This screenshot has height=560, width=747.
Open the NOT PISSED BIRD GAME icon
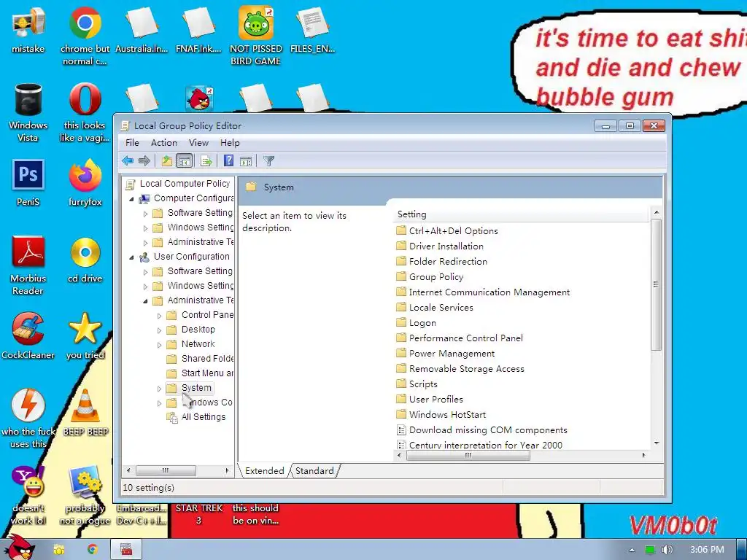pyautogui.click(x=256, y=36)
